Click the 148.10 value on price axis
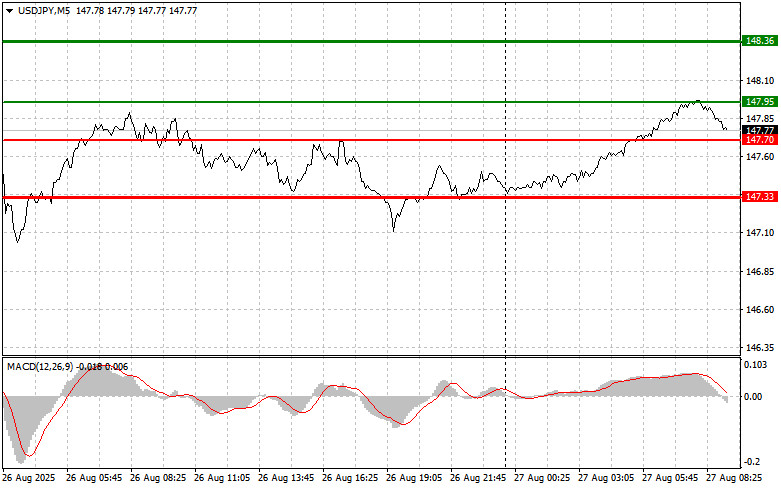781x489 pixels. tap(759, 81)
